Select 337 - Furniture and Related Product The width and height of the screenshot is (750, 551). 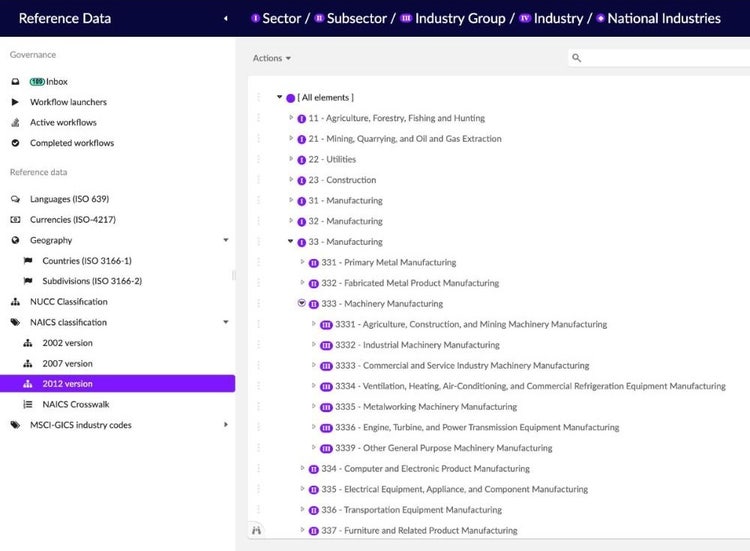tap(419, 530)
